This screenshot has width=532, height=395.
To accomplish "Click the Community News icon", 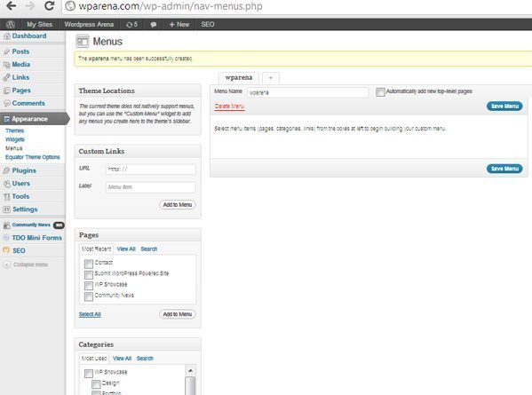I will 7,225.
